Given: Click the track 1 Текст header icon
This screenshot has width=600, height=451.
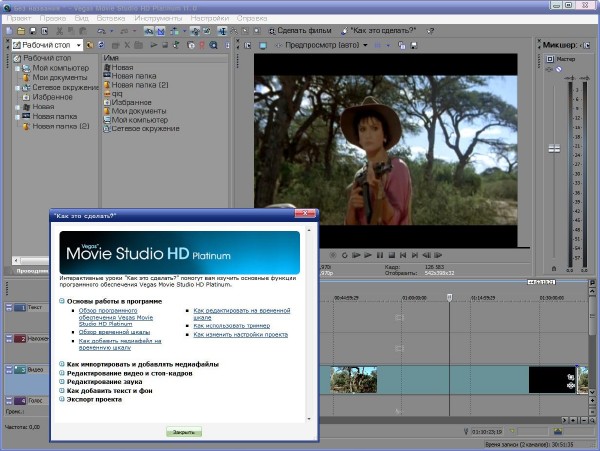Looking at the screenshot, I should [x=19, y=308].
